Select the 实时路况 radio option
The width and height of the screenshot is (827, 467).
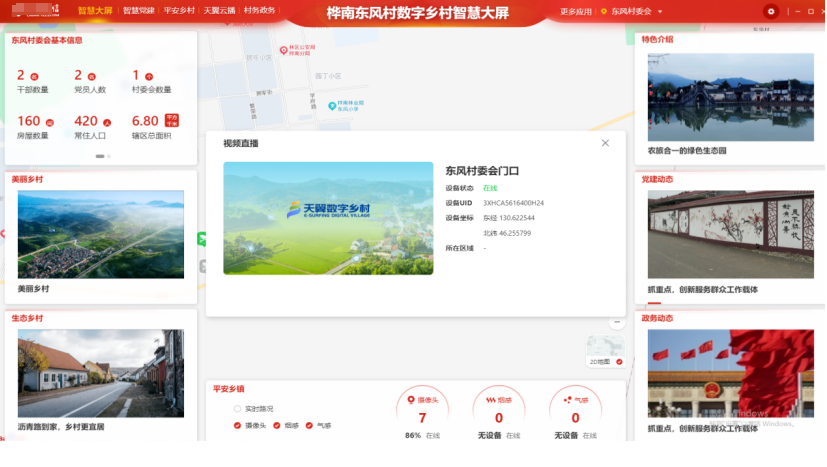[237, 408]
